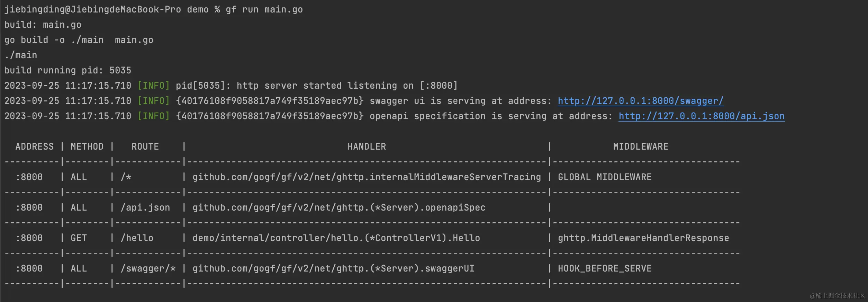868x302 pixels.
Task: Click the 'build running pid: 5035' line
Action: click(x=67, y=70)
